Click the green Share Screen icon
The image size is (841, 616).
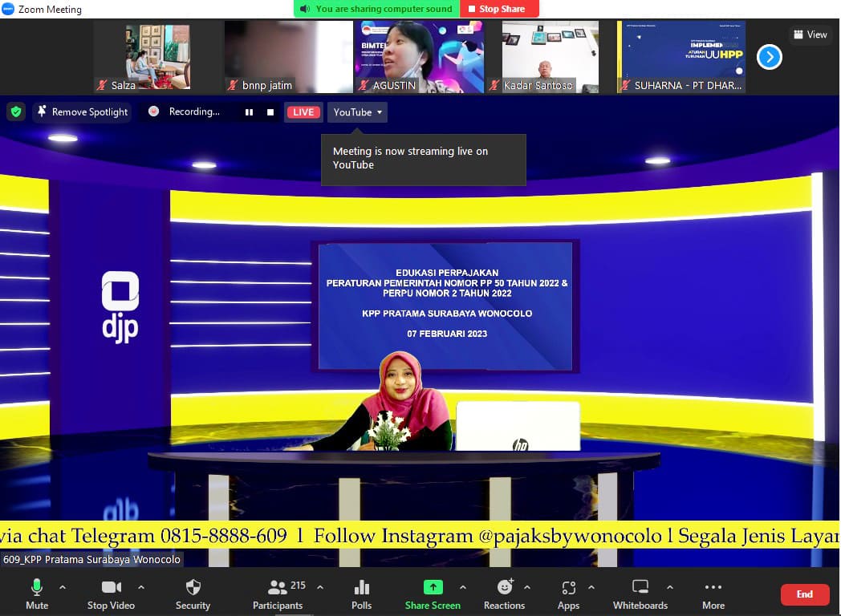433,594
